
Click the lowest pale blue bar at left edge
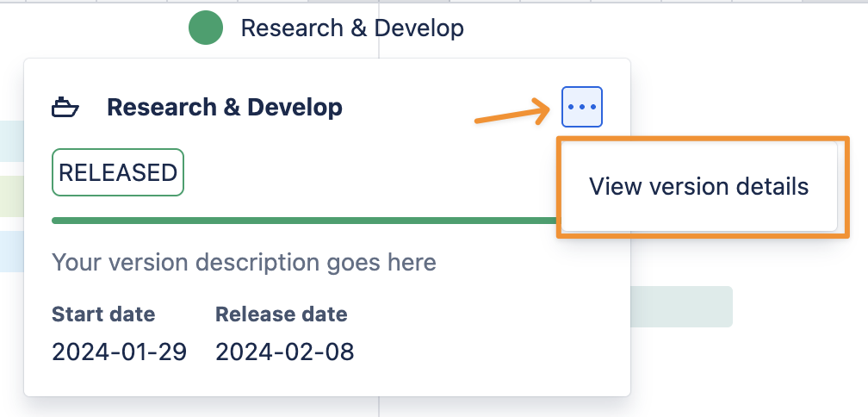coord(11,250)
